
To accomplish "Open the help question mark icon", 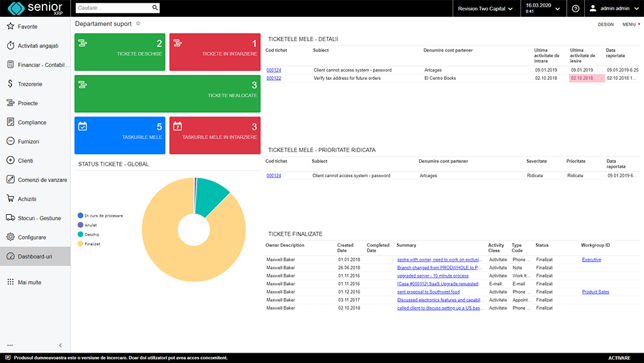I will click(x=576, y=8).
